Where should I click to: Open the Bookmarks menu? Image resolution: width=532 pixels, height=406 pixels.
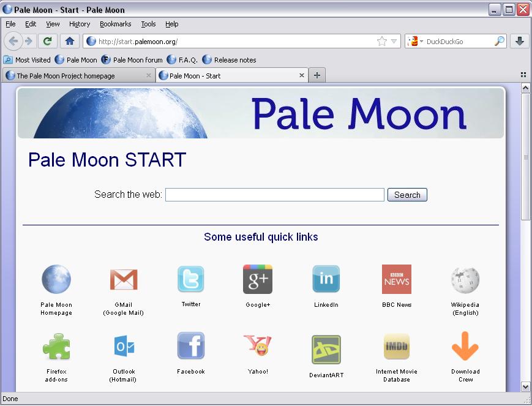(114, 24)
